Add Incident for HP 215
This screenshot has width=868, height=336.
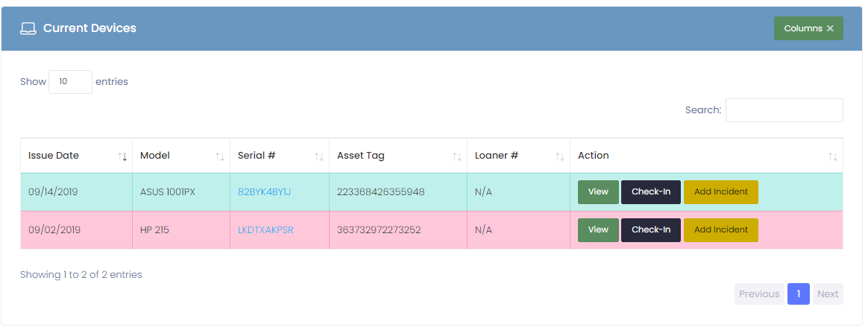pos(721,230)
